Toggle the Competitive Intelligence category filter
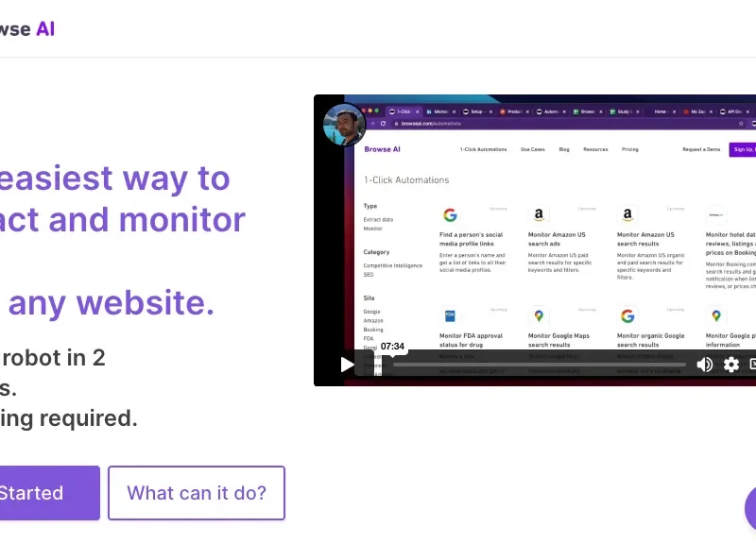Screen dimensions: 756x544 click(392, 266)
